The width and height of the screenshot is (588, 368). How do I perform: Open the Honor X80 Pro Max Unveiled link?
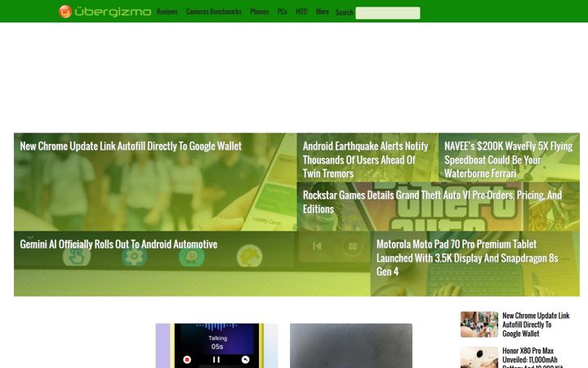coord(532,359)
